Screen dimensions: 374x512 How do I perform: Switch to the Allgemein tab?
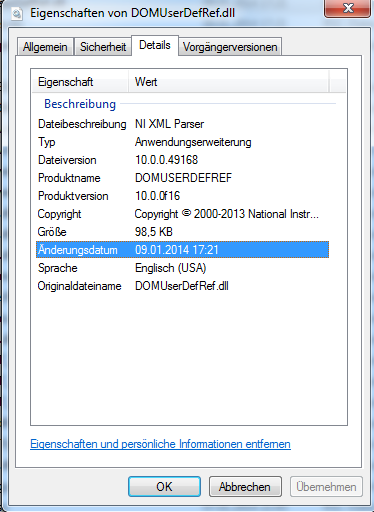pos(45,47)
